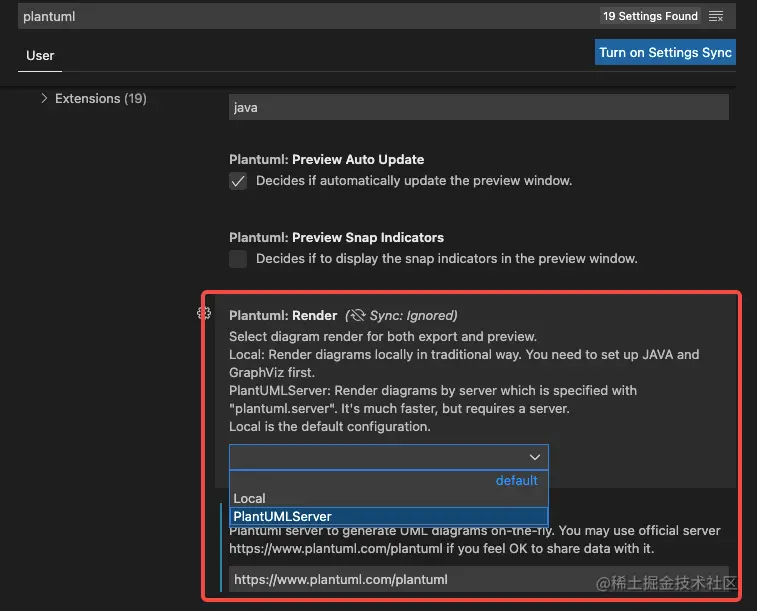Switch to the User settings tab

point(40,56)
